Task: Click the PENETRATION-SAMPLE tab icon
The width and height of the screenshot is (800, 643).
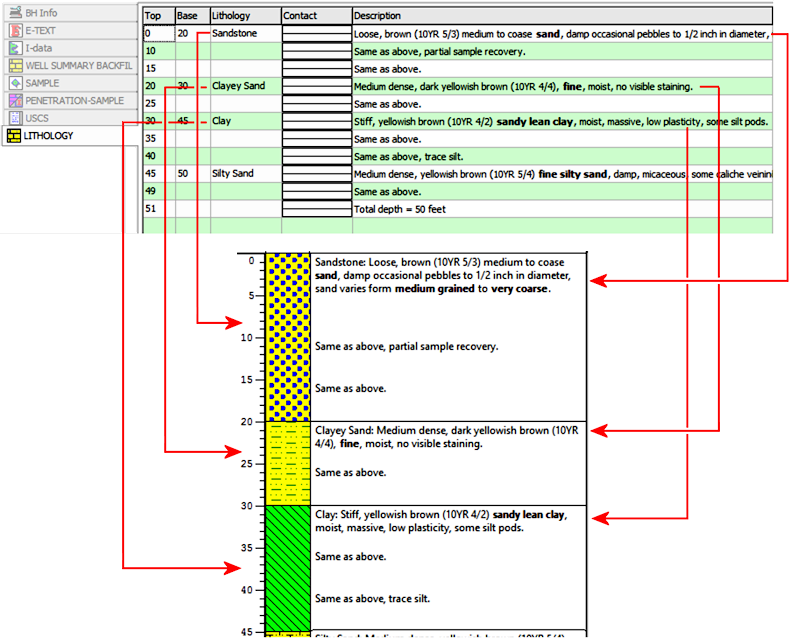Action: (15, 101)
